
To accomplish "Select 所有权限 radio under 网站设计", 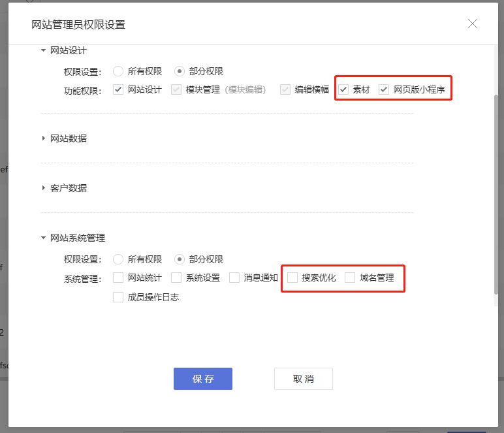I will 118,71.
